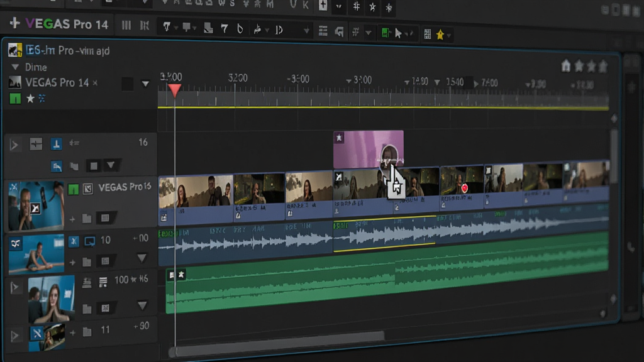Click the home icon above the timeline ruler
This screenshot has height=362, width=644.
566,65
